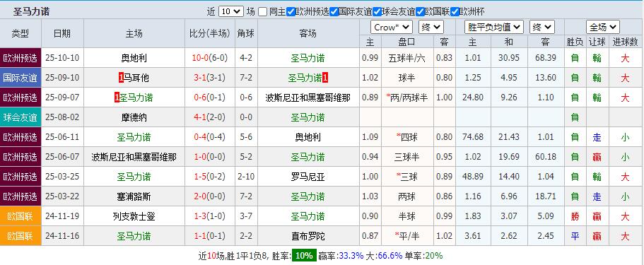The width and height of the screenshot is (644, 265).
Task: Click the 奥地利 home team in the 25-10-10 row
Action: tap(134, 59)
